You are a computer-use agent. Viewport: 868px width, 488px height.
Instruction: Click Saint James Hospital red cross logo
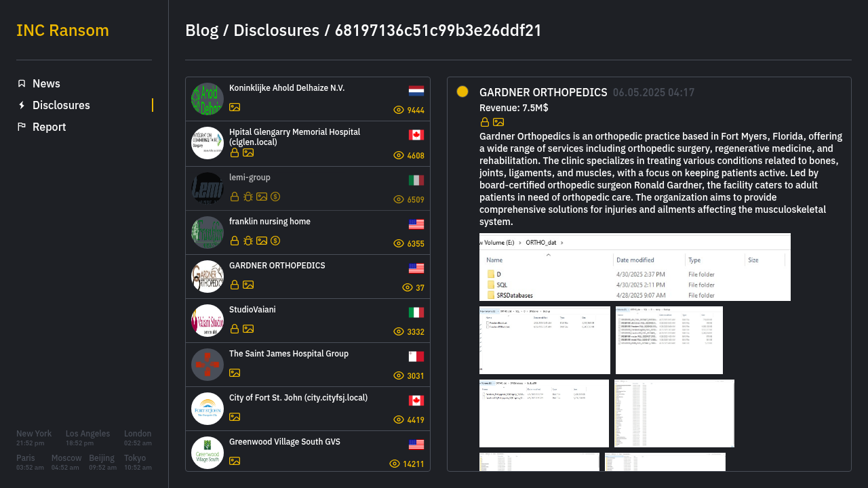click(x=208, y=365)
